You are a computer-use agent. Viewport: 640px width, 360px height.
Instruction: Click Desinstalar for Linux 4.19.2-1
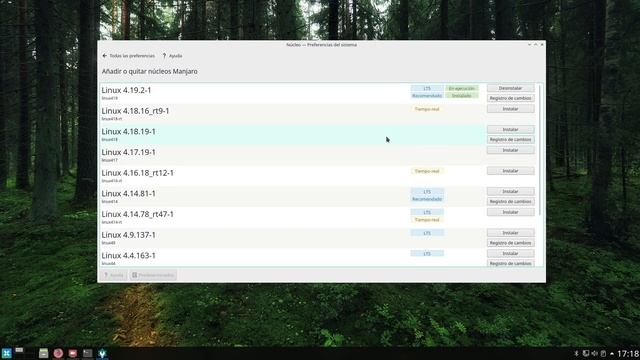(510, 88)
